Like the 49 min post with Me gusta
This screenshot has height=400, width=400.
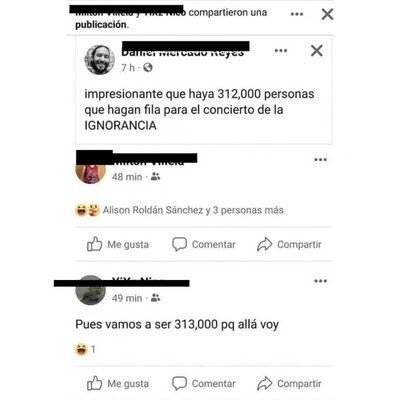tap(118, 384)
